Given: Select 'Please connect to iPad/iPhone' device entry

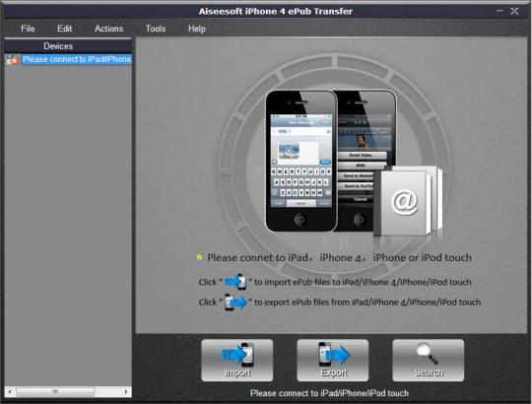Looking at the screenshot, I should pos(77,59).
